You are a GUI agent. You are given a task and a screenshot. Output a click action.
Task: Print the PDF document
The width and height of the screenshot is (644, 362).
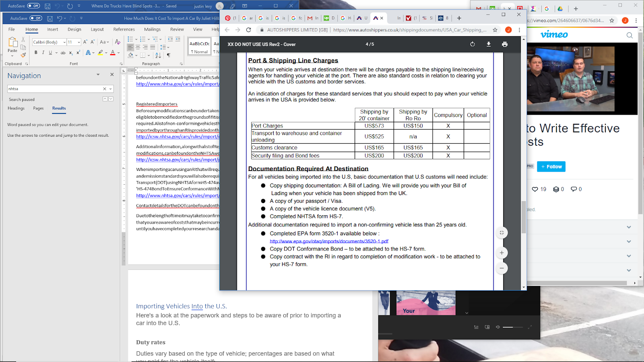pos(505,44)
